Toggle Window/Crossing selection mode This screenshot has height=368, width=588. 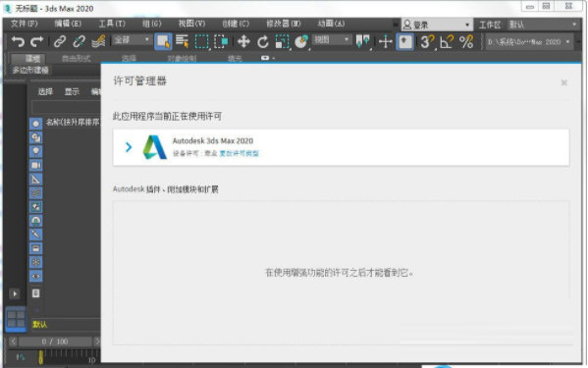(x=221, y=41)
